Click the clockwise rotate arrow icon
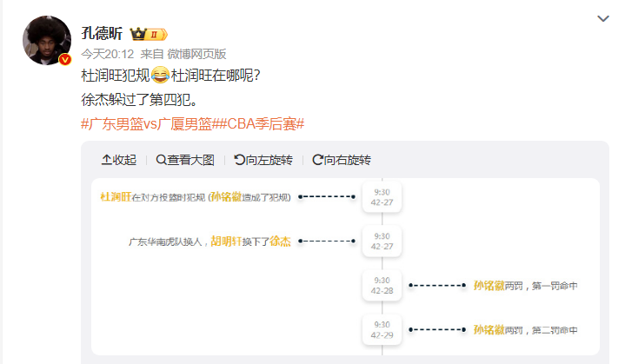Screen dimensions: 625x364 (317, 160)
